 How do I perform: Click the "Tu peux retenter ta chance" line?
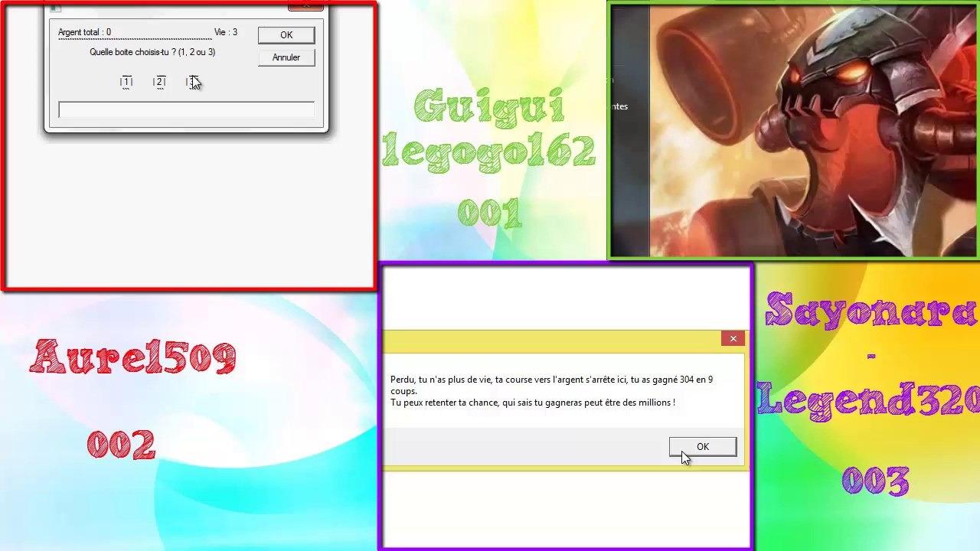click(532, 403)
